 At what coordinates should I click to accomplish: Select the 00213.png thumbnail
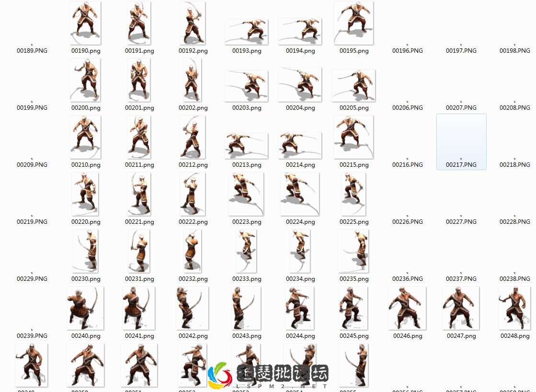click(x=246, y=146)
